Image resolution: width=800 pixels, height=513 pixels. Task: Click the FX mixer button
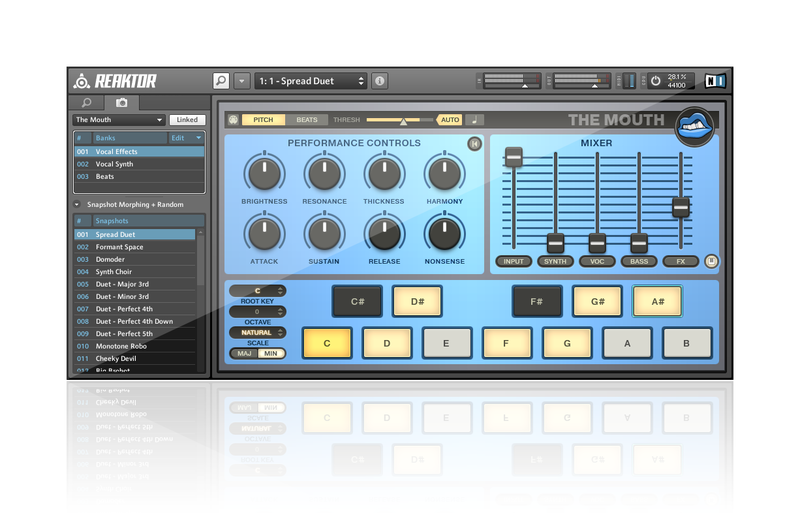pos(681,261)
